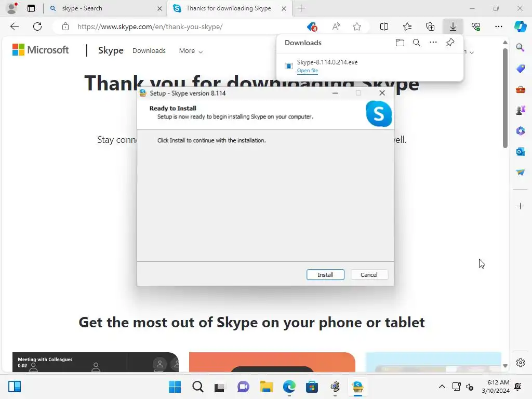532x399 pixels.
Task: Open File Explorer from taskbar
Action: coord(267,387)
